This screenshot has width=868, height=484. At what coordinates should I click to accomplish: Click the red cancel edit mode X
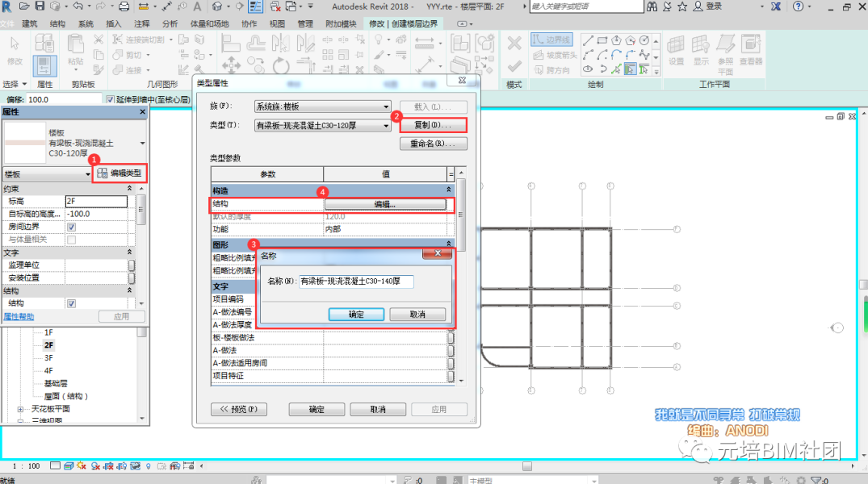[x=514, y=44]
